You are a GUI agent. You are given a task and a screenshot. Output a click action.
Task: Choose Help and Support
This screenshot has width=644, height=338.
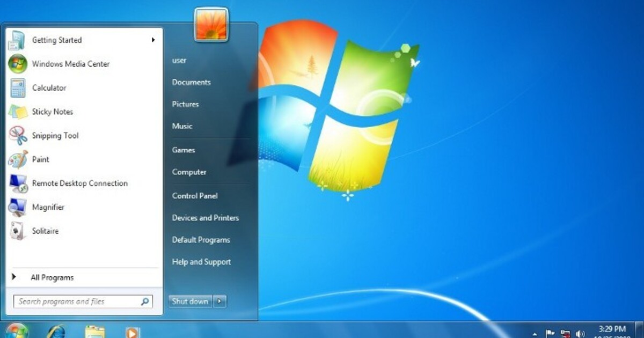click(x=201, y=262)
